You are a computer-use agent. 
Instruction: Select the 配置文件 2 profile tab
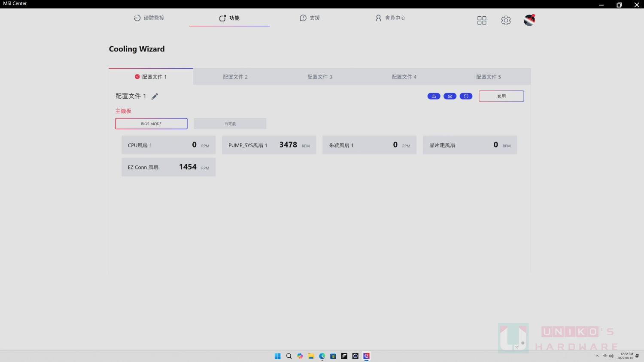click(235, 77)
